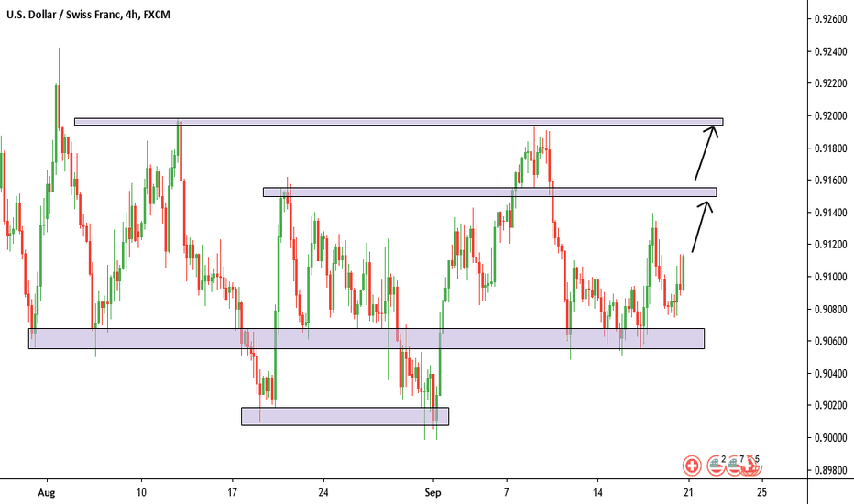This screenshot has width=854, height=504.
Task: Select the 0.91000 price axis label
Action: tap(830, 277)
